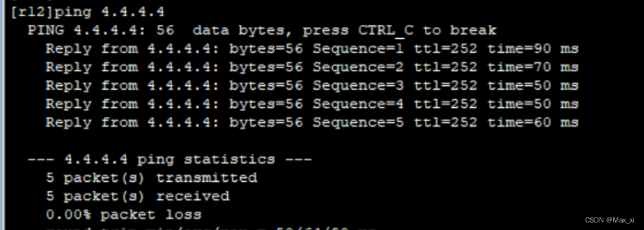The image size is (644, 230).
Task: Click the [r12] prompt text
Action: coord(32,13)
